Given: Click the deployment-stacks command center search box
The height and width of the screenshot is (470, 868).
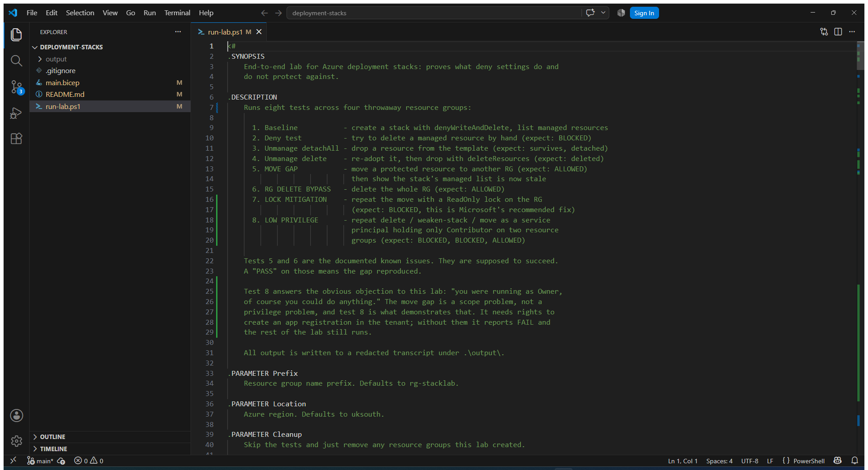Looking at the screenshot, I should [x=434, y=13].
